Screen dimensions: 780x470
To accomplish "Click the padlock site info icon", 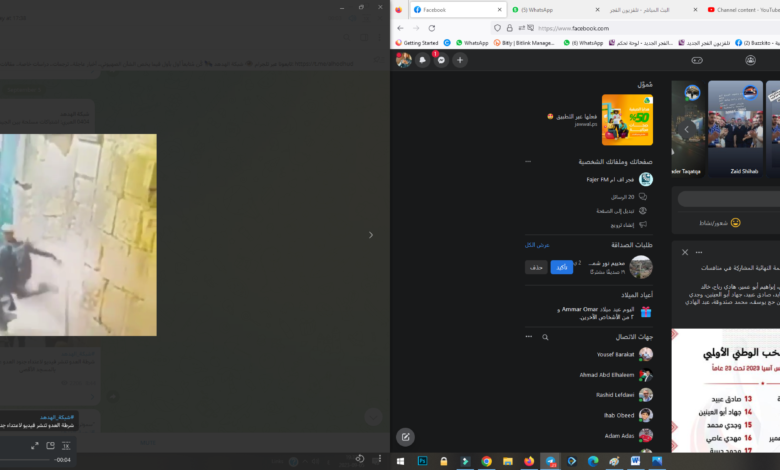I will click(x=509, y=28).
